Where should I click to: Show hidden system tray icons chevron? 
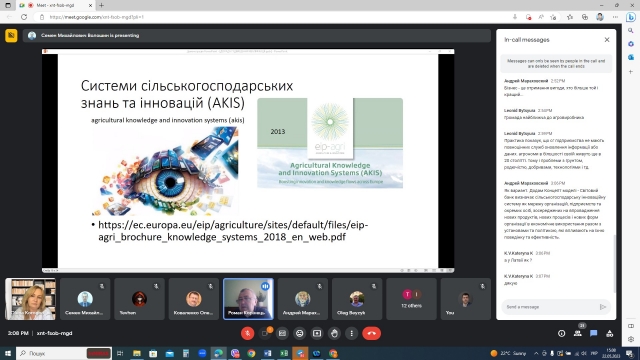pyautogui.click(x=536, y=353)
